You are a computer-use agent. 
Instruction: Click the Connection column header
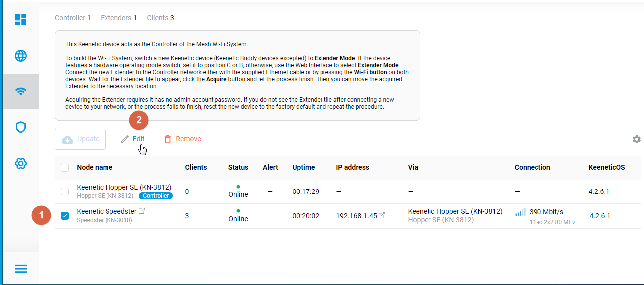[x=533, y=167]
